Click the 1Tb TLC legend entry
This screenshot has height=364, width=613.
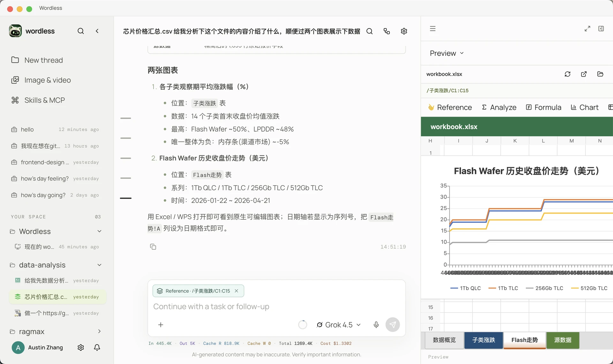[503, 288]
